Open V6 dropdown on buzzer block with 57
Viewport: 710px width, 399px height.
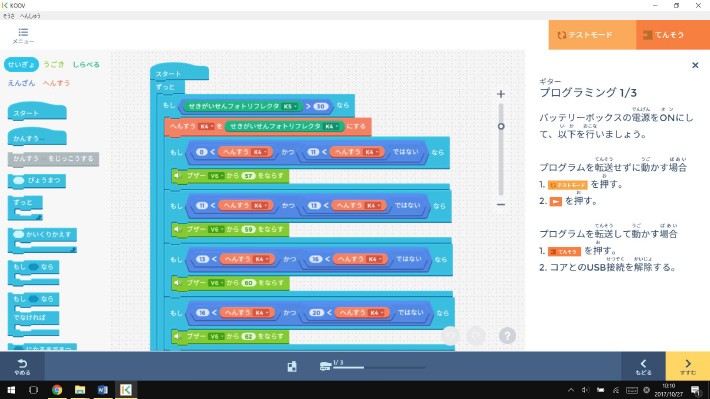tap(216, 176)
